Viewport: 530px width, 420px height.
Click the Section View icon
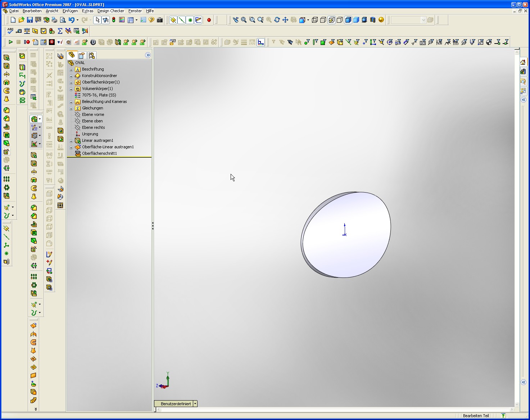click(x=373, y=20)
